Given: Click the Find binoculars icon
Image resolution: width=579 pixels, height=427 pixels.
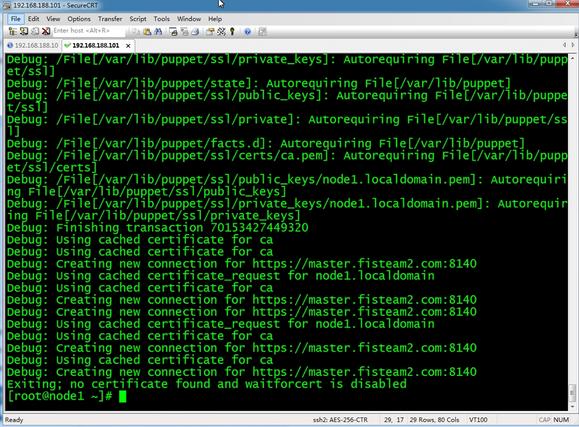Looking at the screenshot, I should point(158,32).
